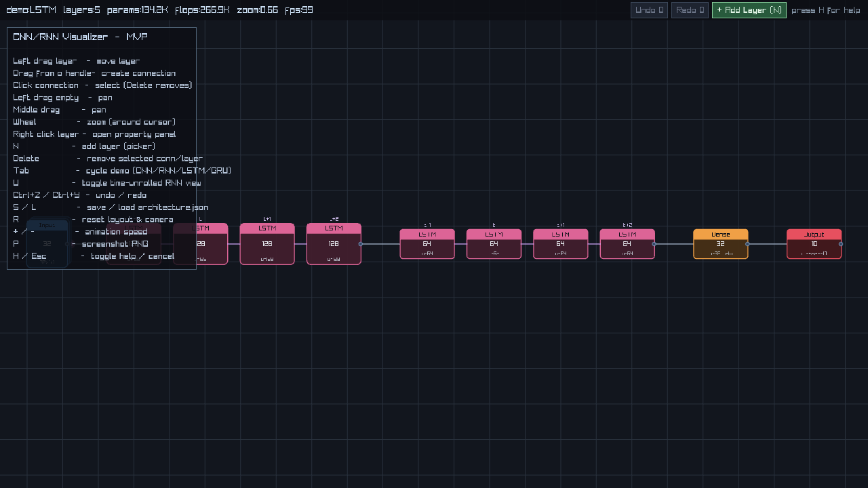Click the 'press H for help' hint
The image size is (868, 488).
pyautogui.click(x=826, y=10)
